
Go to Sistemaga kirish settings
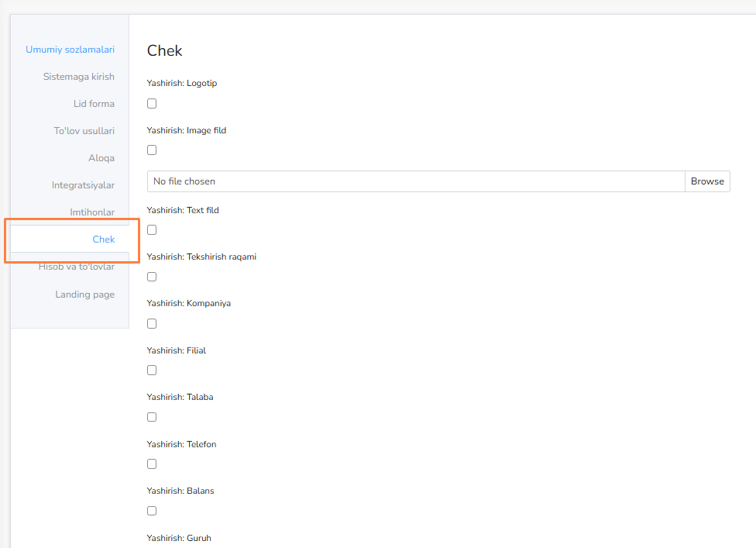click(78, 77)
